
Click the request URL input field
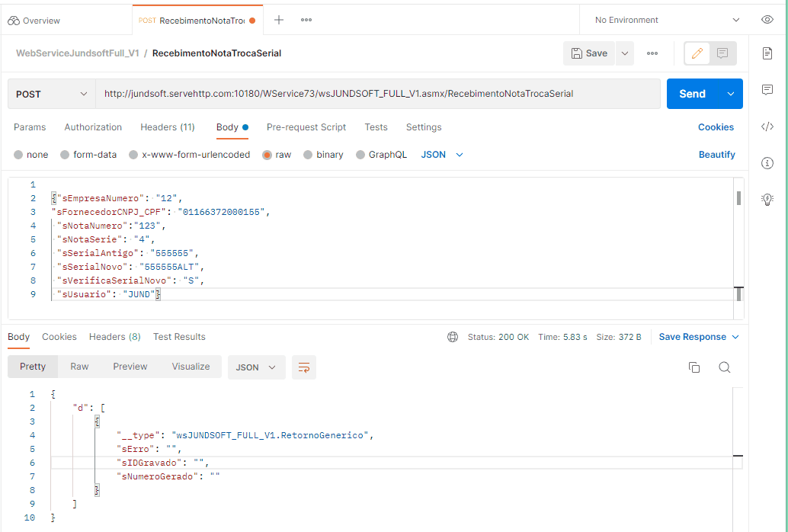point(377,94)
